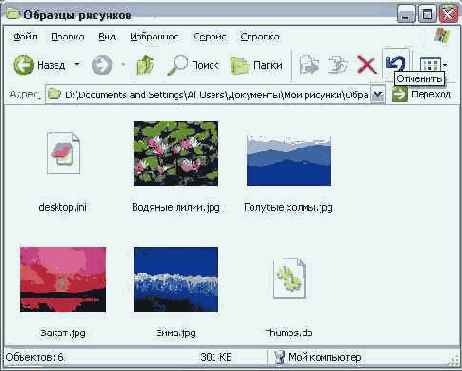The width and height of the screenshot is (462, 371).
Task: Click the Forward arrow icon
Action: tap(102, 65)
